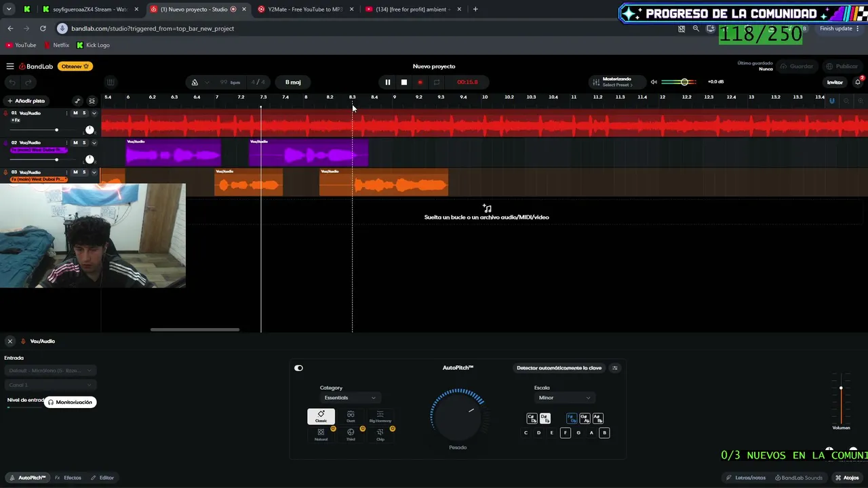This screenshot has width=868, height=488.
Task: Expand track 03 chevron dropdown
Action: point(94,172)
